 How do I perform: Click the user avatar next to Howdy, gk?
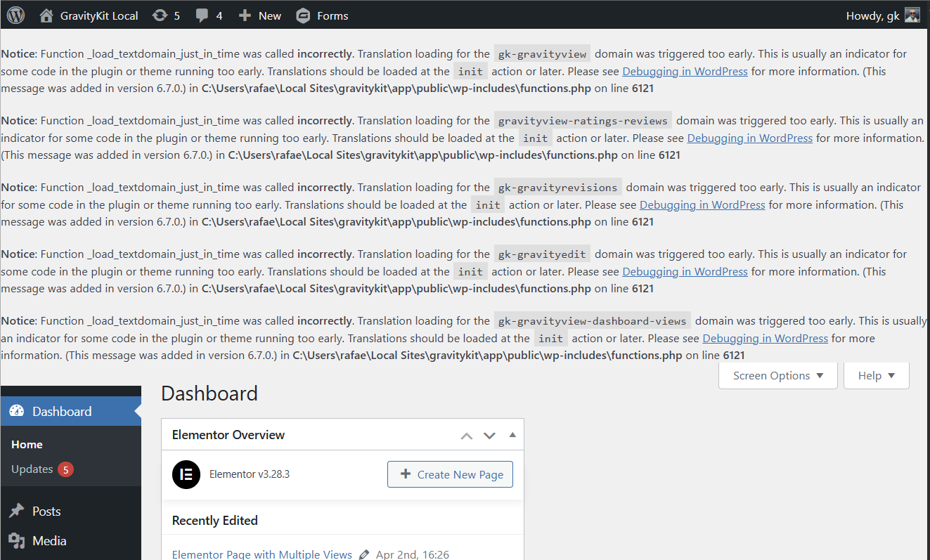coord(912,15)
